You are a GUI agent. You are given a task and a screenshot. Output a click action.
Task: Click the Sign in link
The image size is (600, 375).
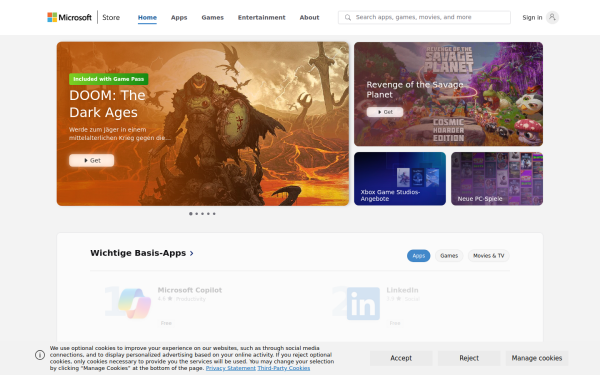pos(532,17)
